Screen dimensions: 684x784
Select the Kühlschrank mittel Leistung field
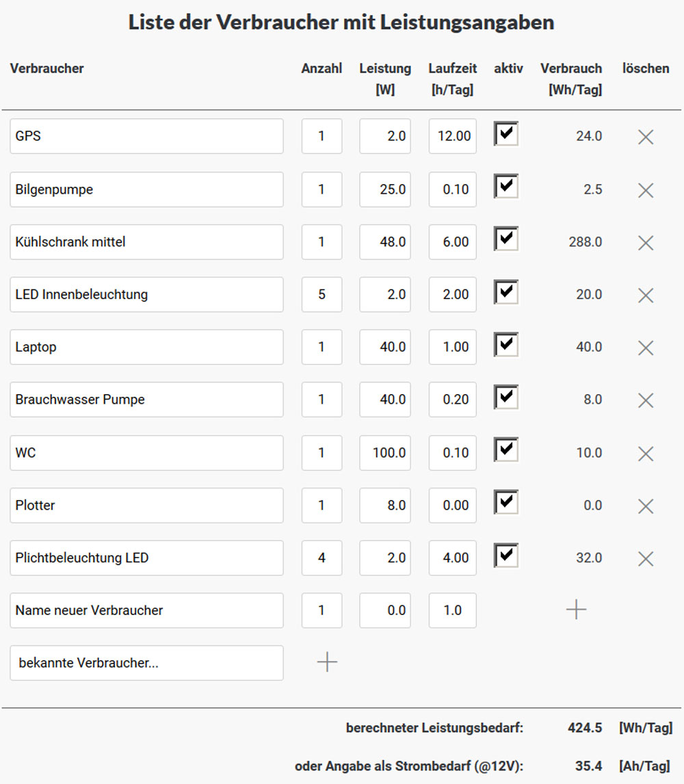point(385,242)
